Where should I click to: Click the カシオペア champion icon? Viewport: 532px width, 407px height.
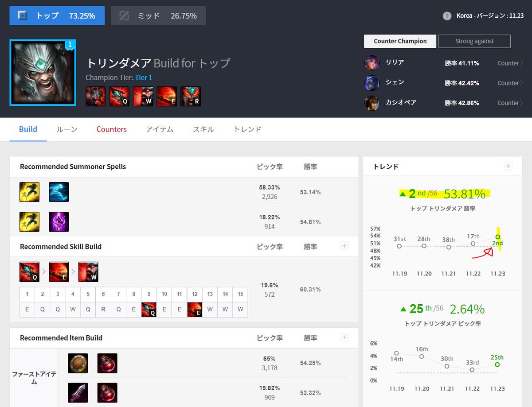[x=372, y=103]
